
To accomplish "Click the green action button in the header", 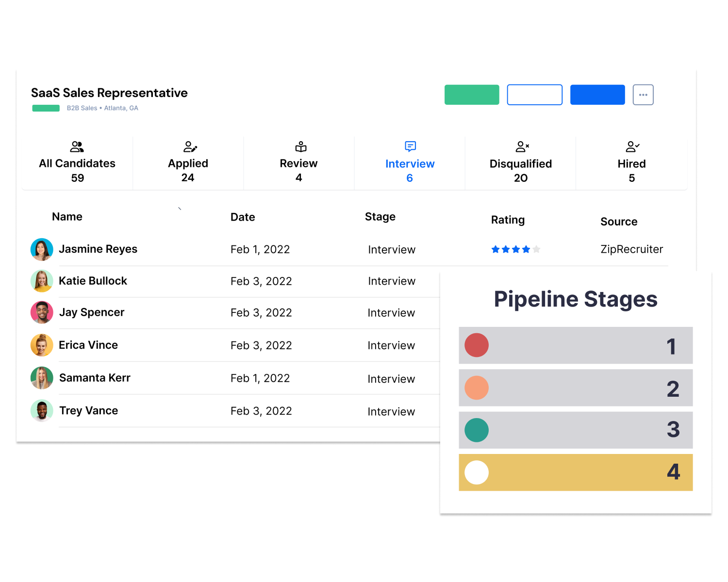I will 471,95.
